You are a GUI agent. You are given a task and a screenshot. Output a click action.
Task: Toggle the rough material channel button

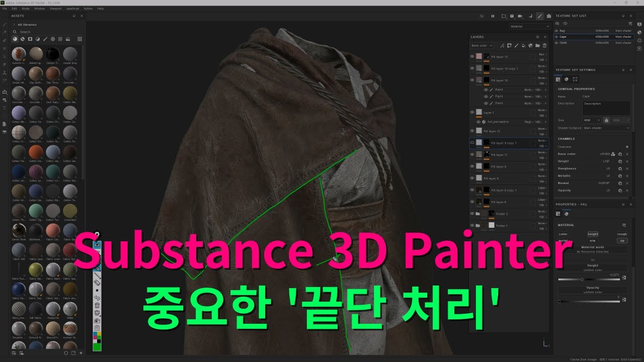(x=622, y=234)
